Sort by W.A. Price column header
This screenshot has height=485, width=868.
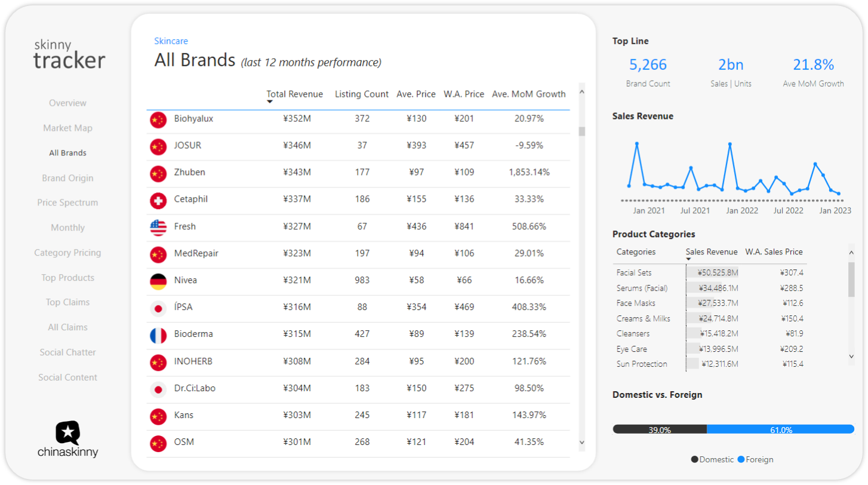click(x=464, y=94)
